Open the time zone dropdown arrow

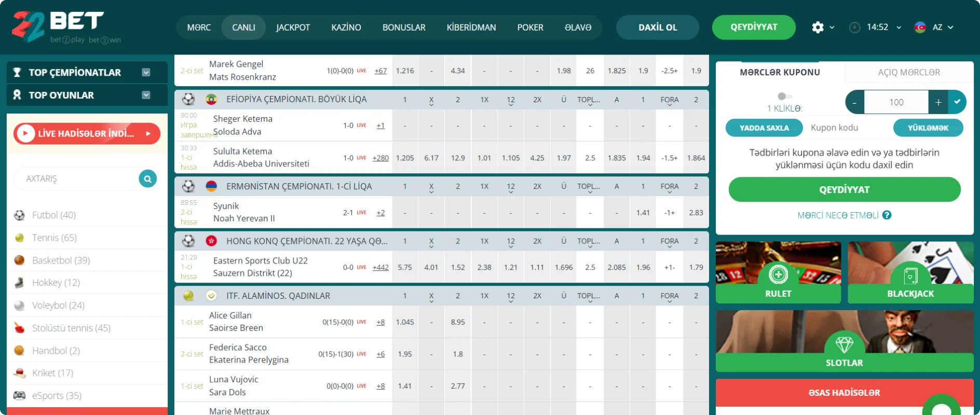click(x=899, y=27)
